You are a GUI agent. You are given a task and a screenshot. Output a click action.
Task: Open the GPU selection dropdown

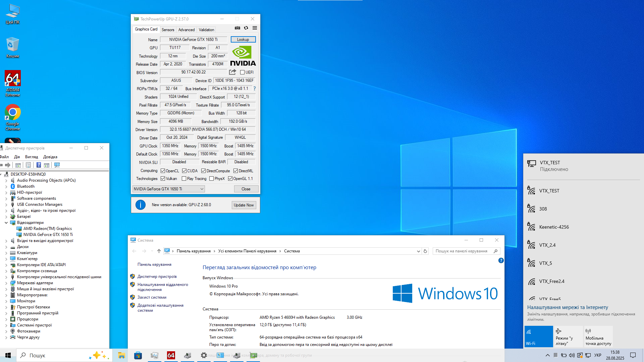tap(168, 189)
